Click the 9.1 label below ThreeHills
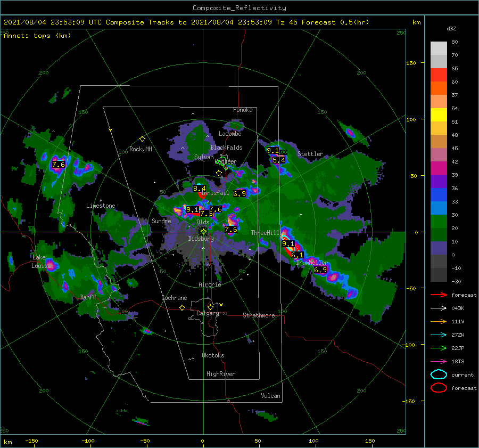This screenshot has width=479, height=448. 288,244
